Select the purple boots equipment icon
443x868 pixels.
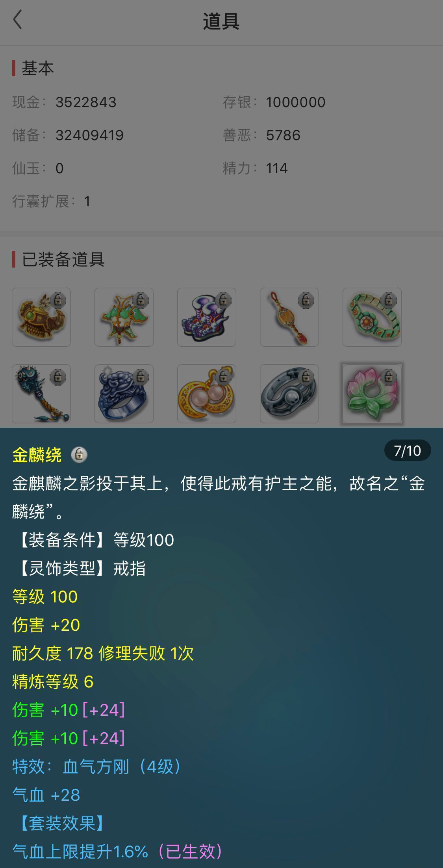point(207,317)
